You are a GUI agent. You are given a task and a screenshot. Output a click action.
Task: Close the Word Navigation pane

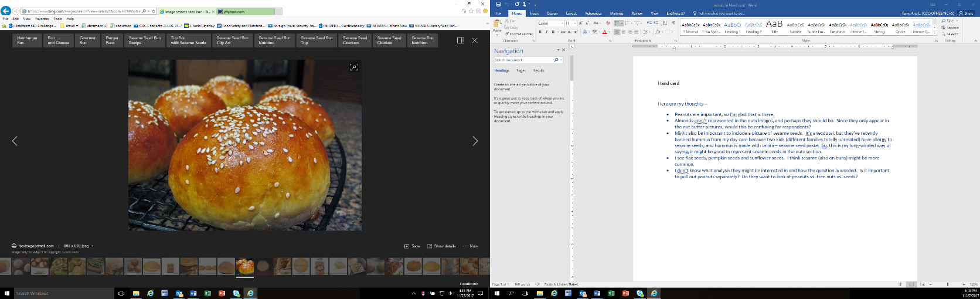coord(564,50)
